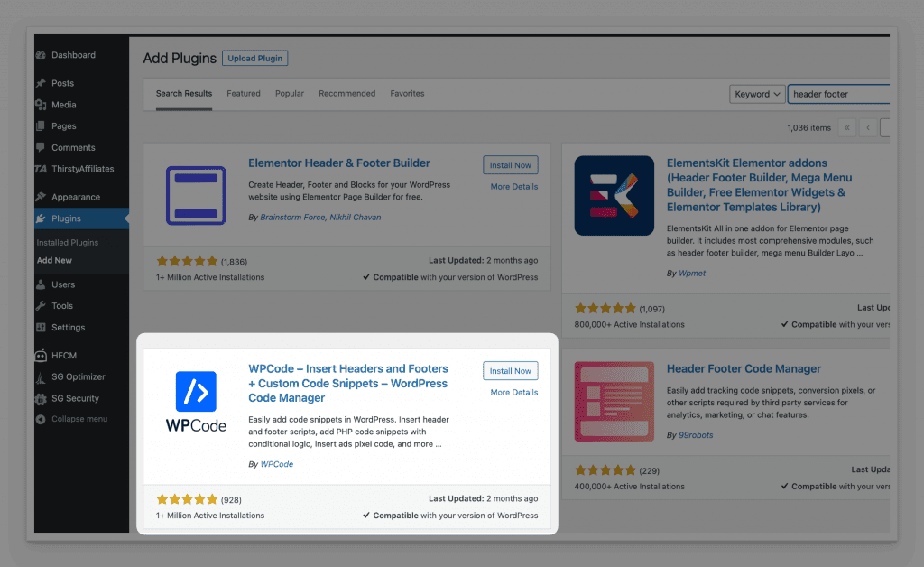Open the Recommended plugins tab

click(347, 94)
